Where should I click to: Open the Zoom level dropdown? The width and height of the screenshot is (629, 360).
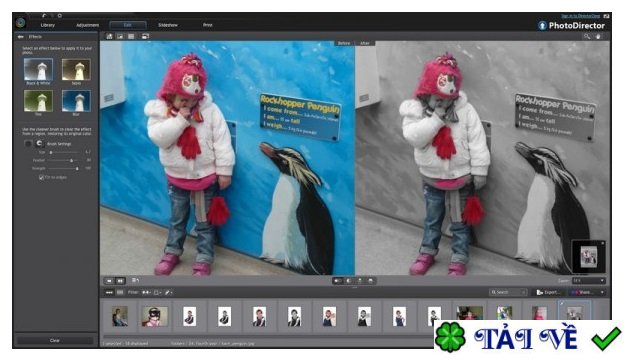(x=588, y=281)
